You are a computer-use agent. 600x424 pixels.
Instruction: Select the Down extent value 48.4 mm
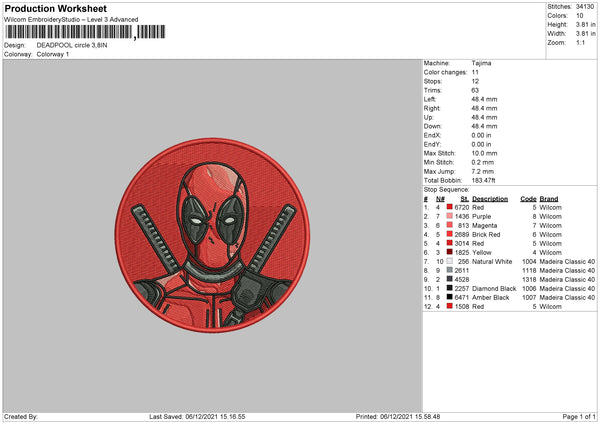(x=484, y=126)
